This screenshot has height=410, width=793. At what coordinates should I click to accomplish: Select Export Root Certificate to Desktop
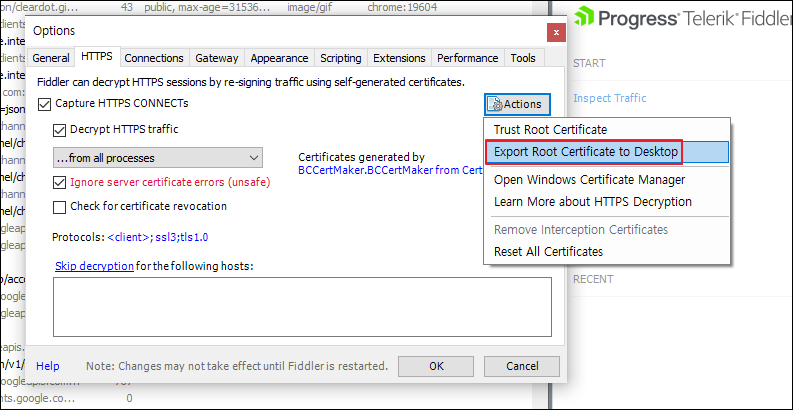tap(606, 152)
